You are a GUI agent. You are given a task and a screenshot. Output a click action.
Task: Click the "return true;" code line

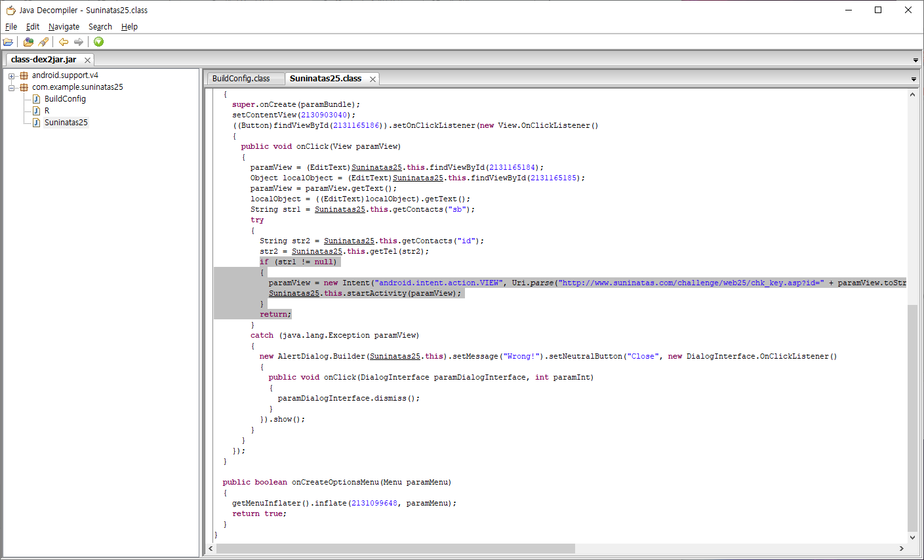(259, 514)
